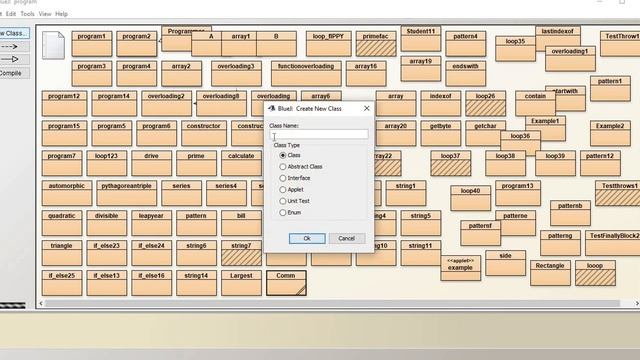
Task: Select the string14 class box
Action: (196, 283)
